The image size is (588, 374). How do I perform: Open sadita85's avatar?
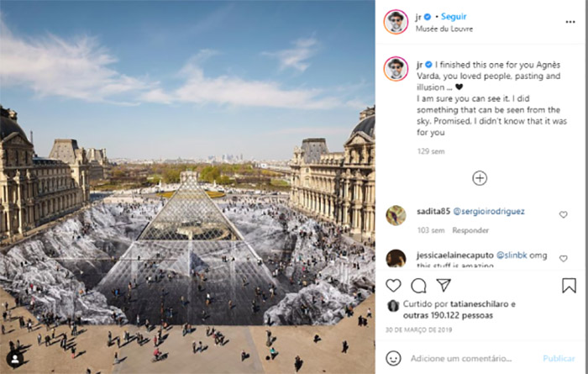(396, 215)
